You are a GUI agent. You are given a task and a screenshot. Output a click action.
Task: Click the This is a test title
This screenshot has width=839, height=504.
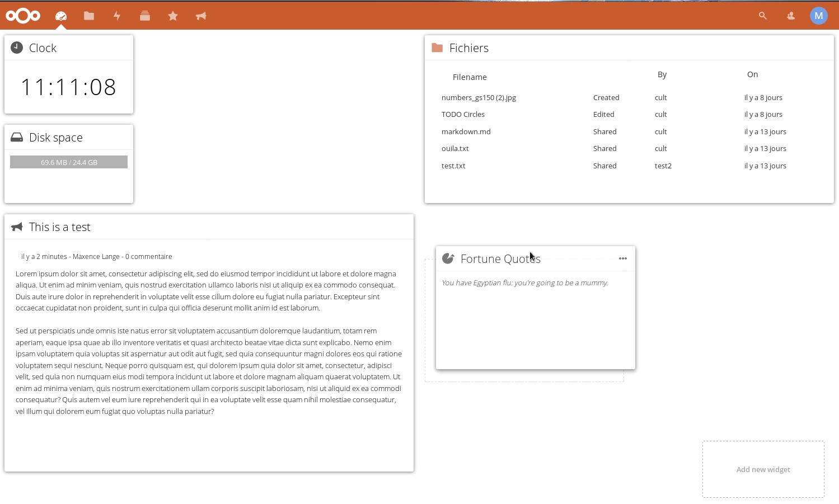[59, 227]
